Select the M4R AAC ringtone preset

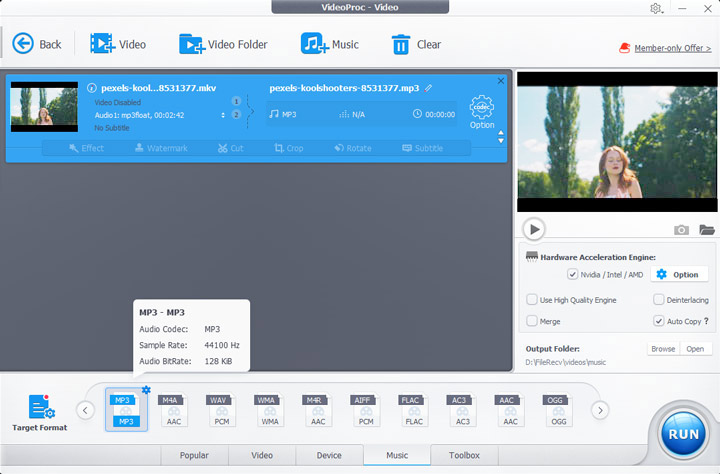(317, 410)
